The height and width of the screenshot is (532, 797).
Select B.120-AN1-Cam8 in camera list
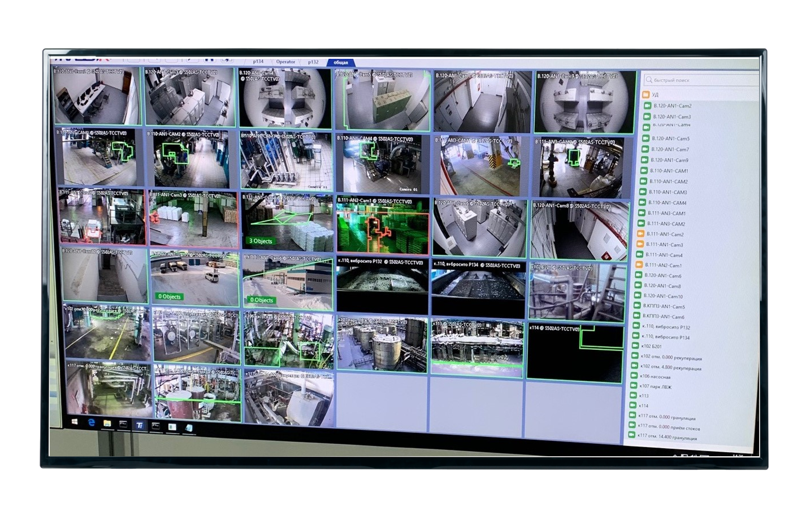(662, 286)
